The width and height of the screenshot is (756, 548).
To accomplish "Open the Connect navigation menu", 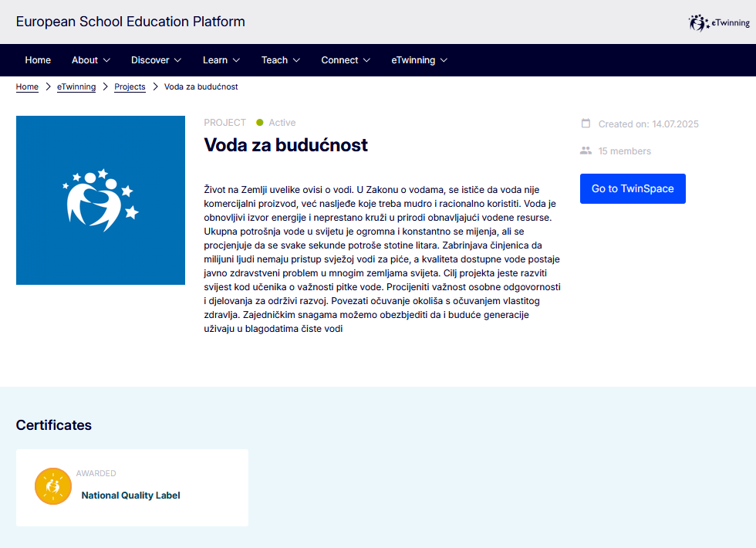I will pos(346,60).
